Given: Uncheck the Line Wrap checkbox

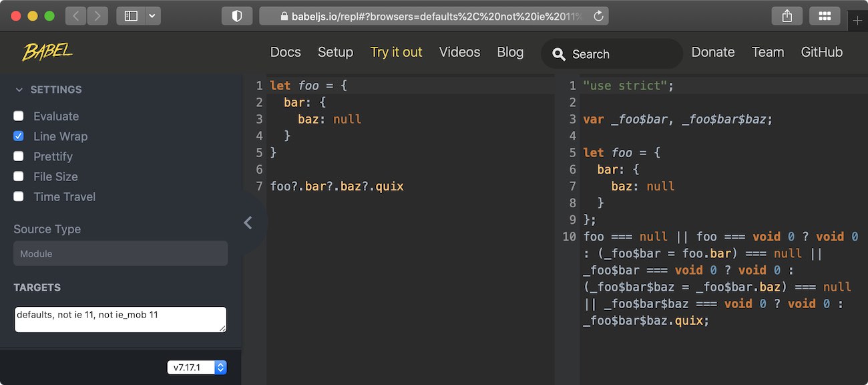Looking at the screenshot, I should 19,136.
